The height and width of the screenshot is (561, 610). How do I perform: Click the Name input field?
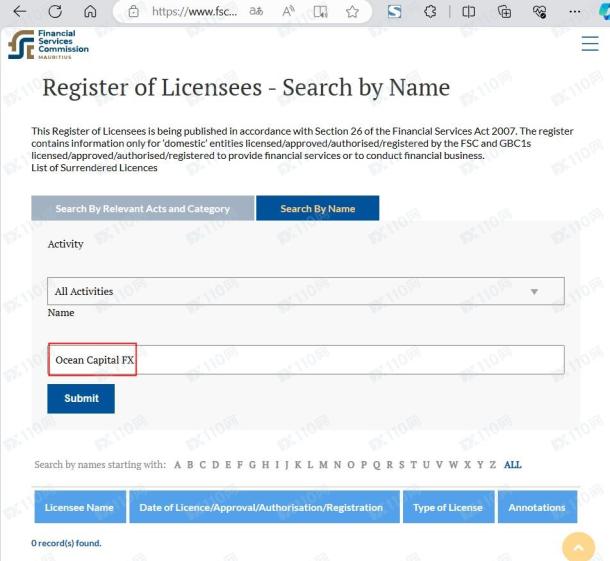click(x=306, y=359)
